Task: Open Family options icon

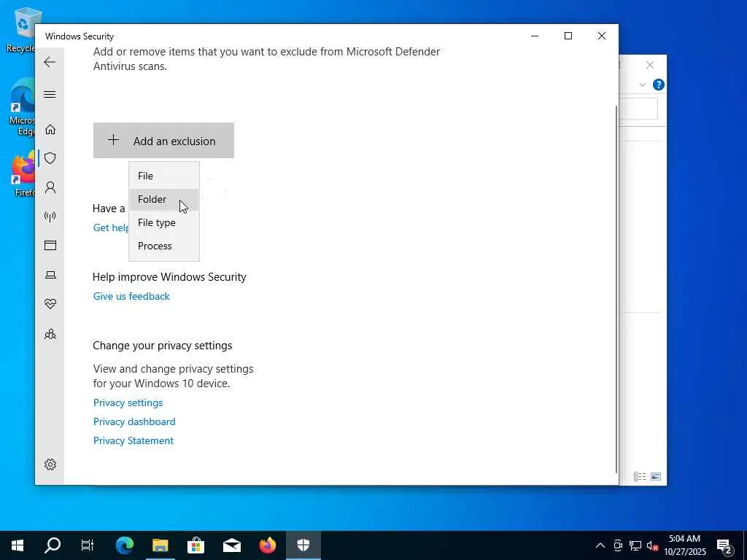Action: (x=50, y=334)
